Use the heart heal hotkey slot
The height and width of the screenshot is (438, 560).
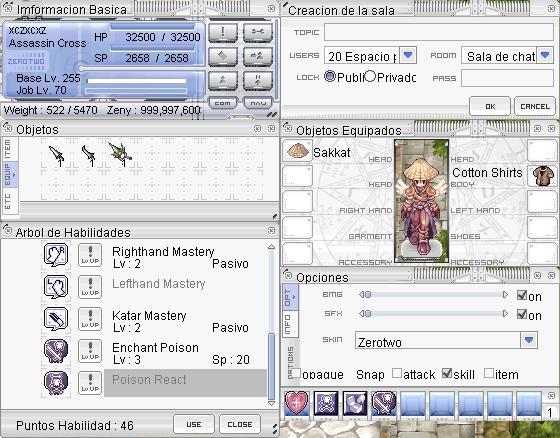[297, 403]
